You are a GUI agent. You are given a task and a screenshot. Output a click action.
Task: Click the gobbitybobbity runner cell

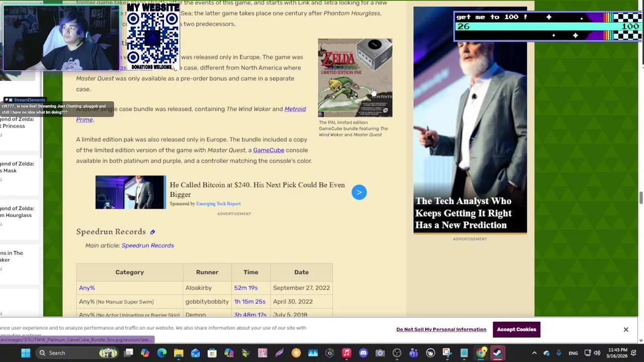pos(207,301)
